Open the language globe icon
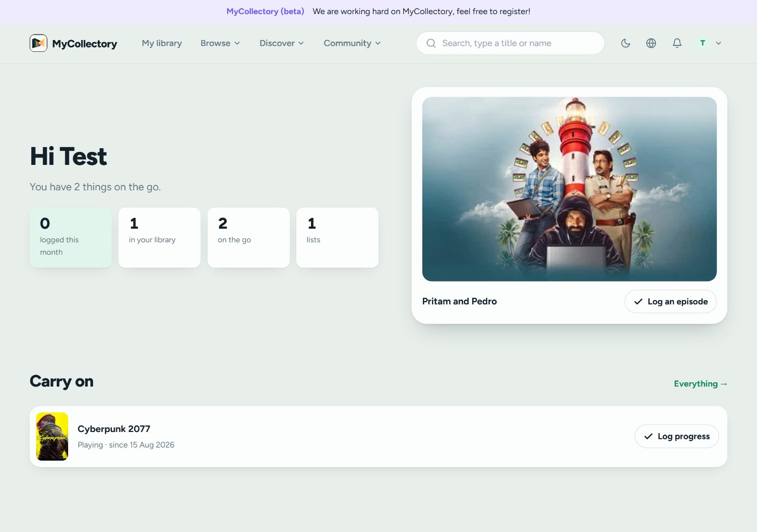Image resolution: width=757 pixels, height=532 pixels. click(x=651, y=43)
